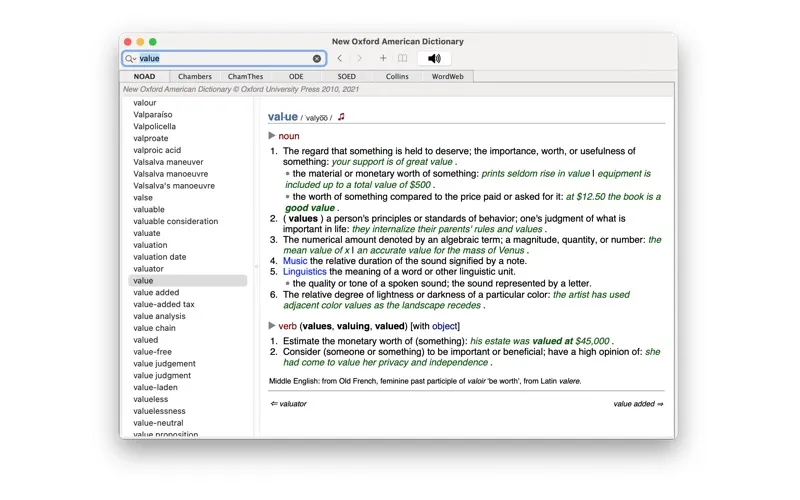Switch to the ODE tab
Viewport: 800px width, 500px height.
tap(296, 77)
